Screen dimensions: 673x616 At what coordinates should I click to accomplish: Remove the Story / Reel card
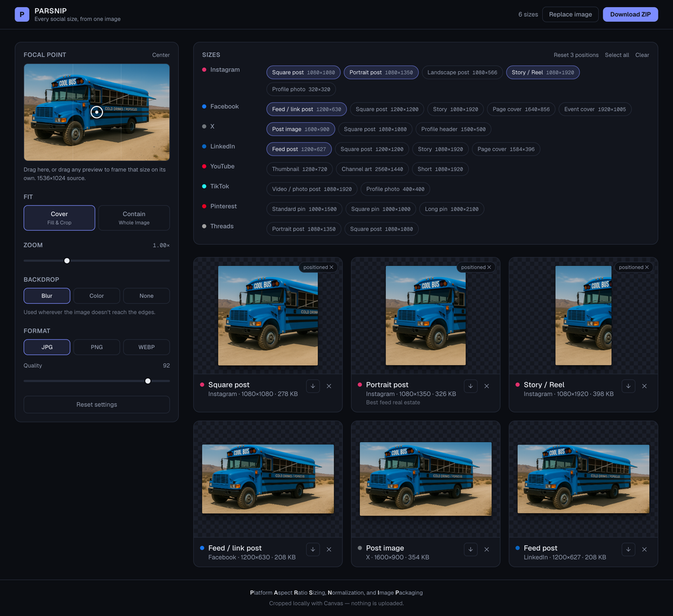tap(644, 386)
